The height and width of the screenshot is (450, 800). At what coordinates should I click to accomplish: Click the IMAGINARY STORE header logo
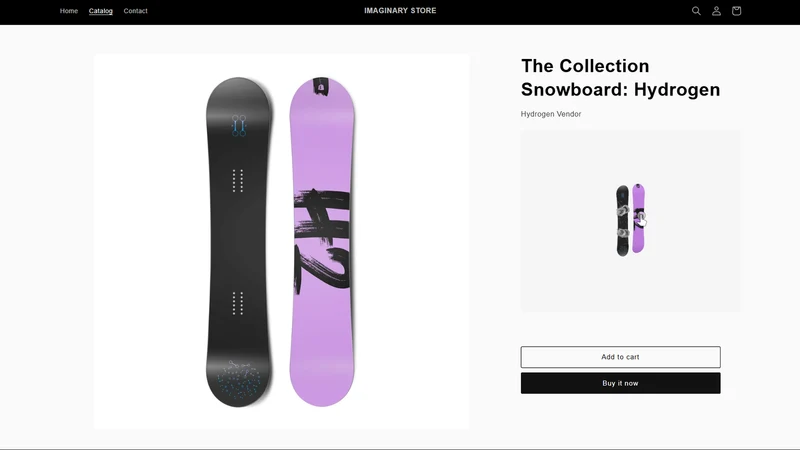[x=400, y=11]
